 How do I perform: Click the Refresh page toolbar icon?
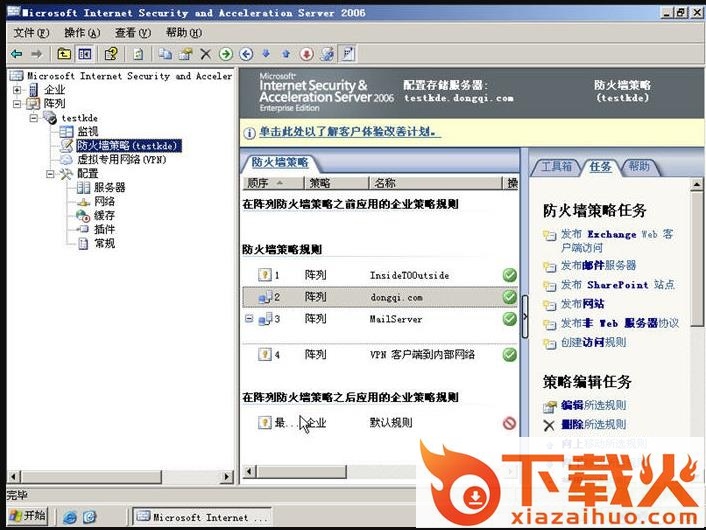(138, 54)
